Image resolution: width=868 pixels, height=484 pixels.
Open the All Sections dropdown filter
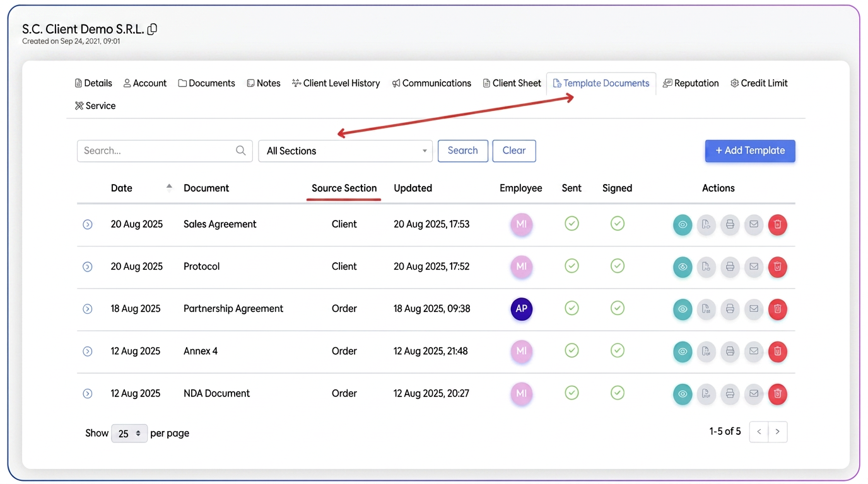[x=346, y=151]
